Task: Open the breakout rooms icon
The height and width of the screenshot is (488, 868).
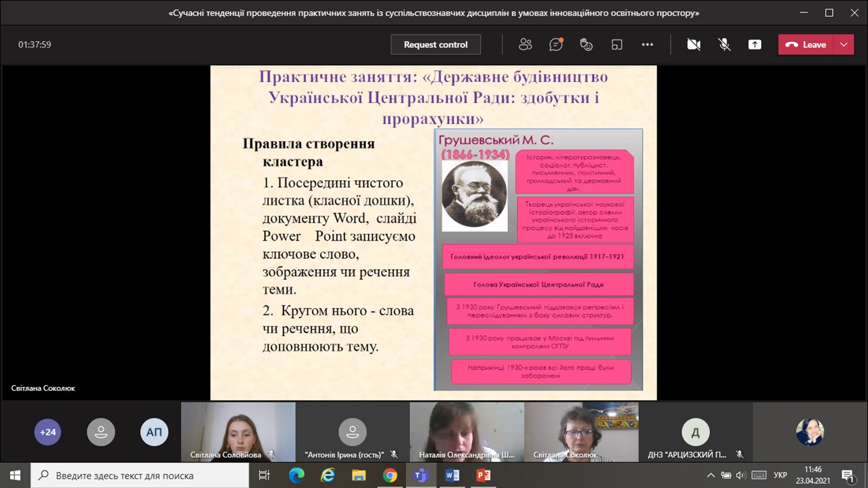Action: tap(617, 45)
